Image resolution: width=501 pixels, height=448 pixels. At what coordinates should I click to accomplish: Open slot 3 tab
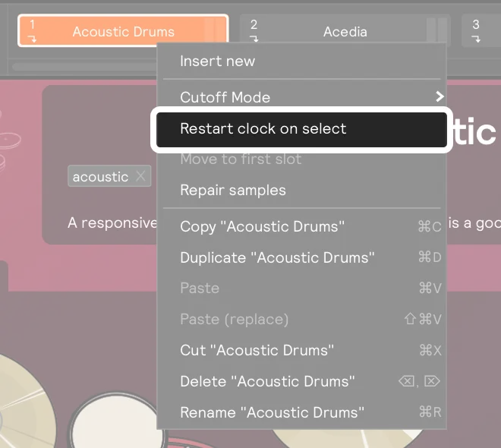tap(481, 30)
